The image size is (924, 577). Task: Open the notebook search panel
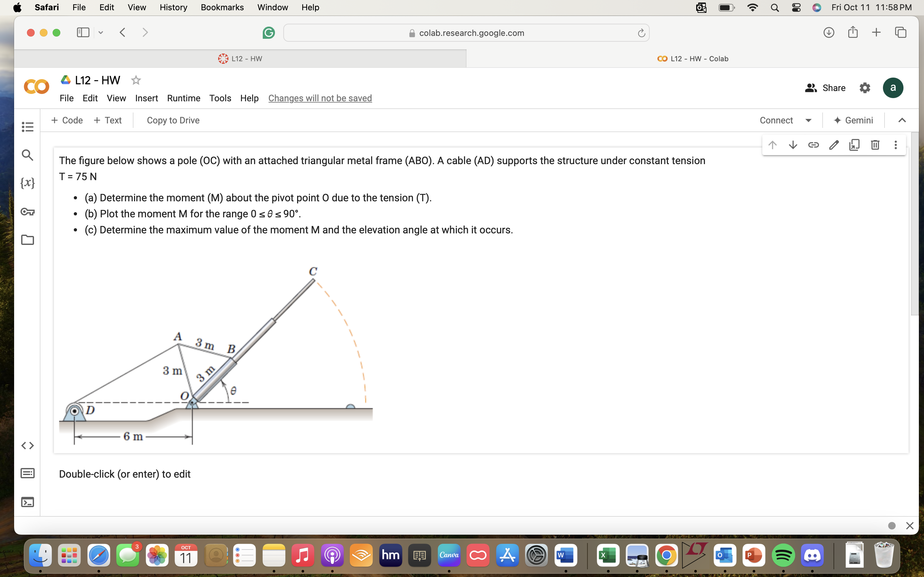click(27, 155)
